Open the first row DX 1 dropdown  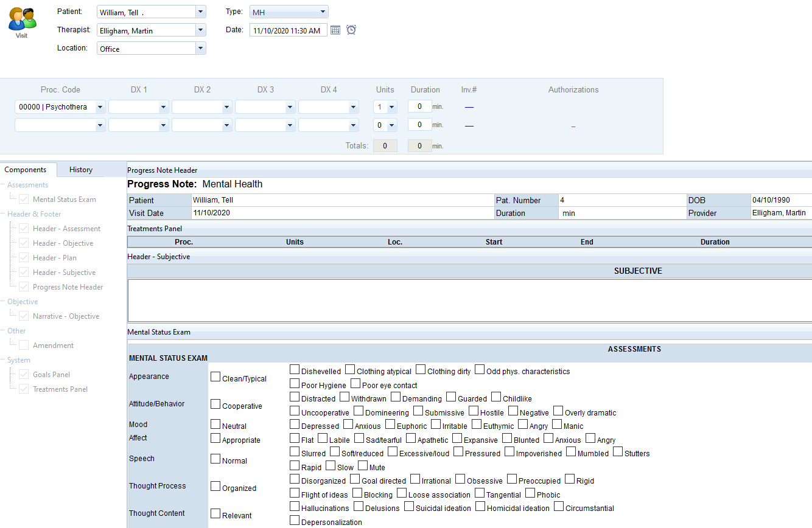pos(163,107)
